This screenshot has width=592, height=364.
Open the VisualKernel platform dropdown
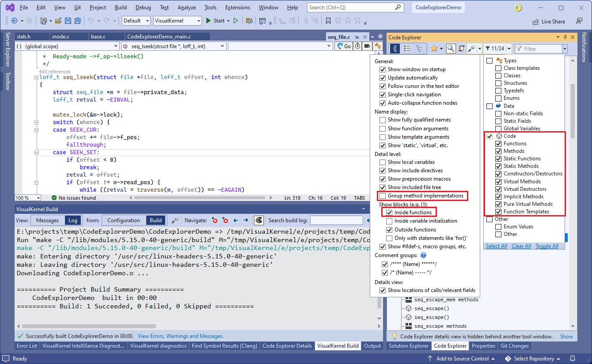pos(178,21)
